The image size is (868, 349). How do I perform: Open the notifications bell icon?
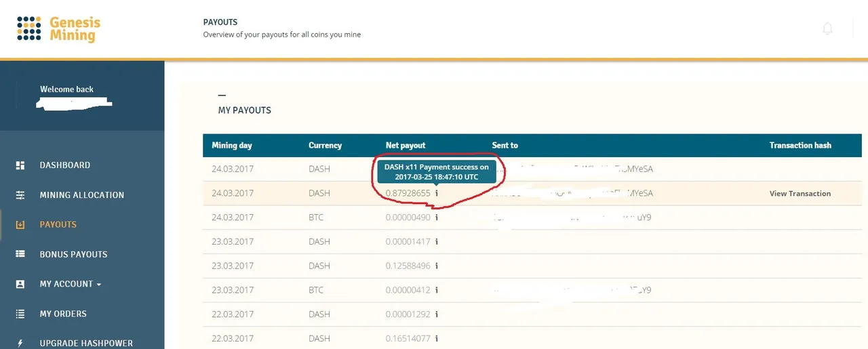pyautogui.click(x=827, y=28)
